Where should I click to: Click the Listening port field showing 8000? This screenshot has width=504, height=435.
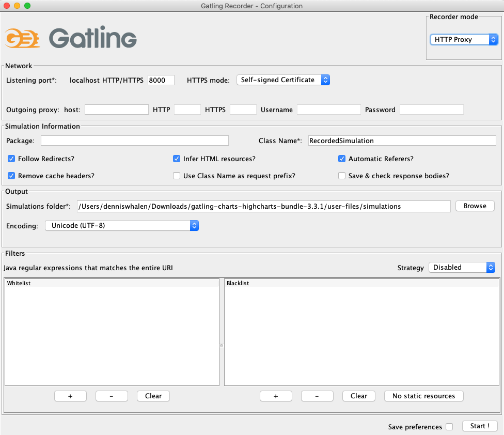tap(161, 80)
